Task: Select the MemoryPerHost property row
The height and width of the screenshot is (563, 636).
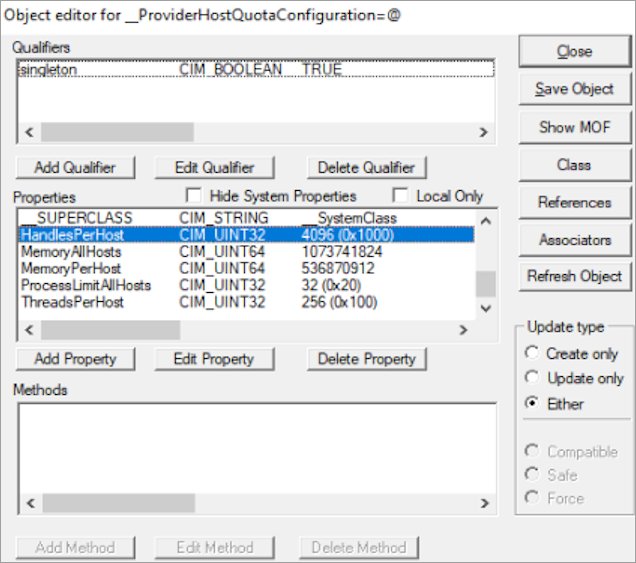Action: coord(247,269)
